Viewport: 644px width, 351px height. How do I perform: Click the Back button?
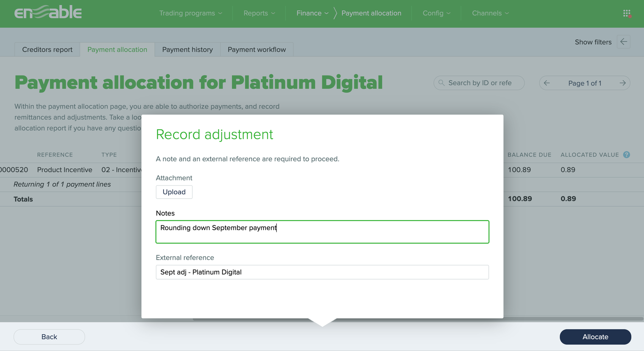point(49,337)
